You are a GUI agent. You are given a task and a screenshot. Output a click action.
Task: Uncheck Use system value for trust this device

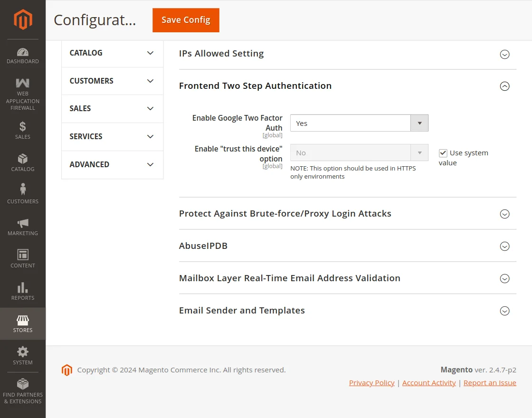[443, 153]
